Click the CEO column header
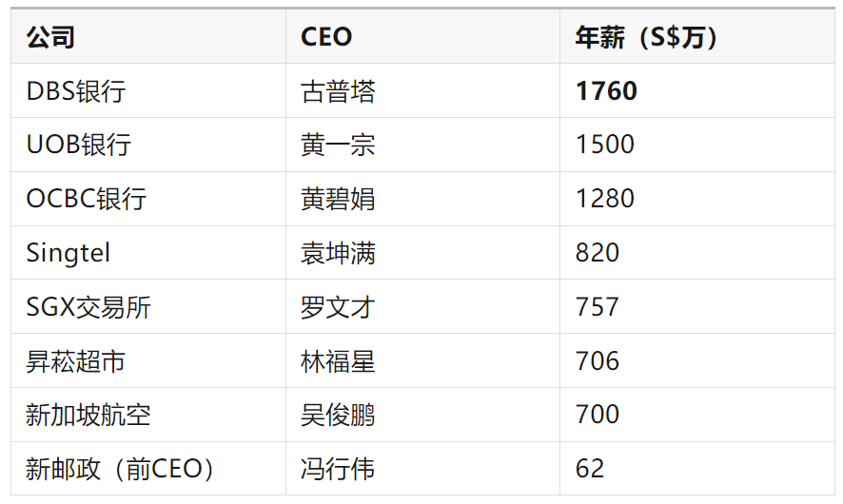Image resolution: width=843 pixels, height=504 pixels. click(x=422, y=36)
